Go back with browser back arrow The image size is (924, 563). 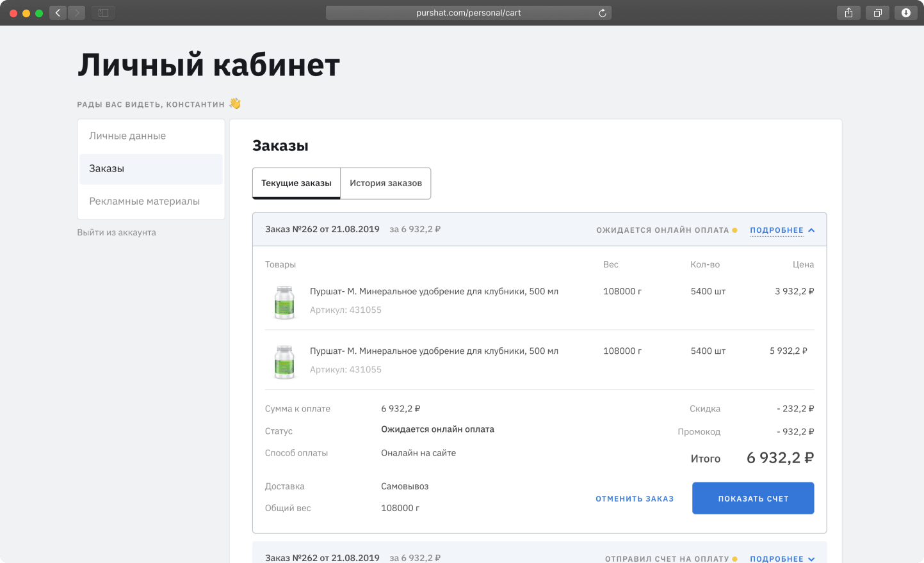pyautogui.click(x=58, y=13)
